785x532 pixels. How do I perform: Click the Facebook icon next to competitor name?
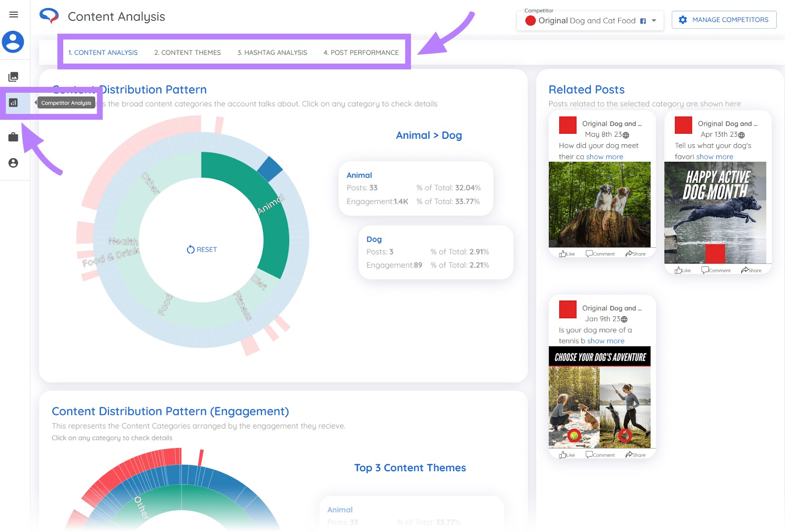(642, 21)
